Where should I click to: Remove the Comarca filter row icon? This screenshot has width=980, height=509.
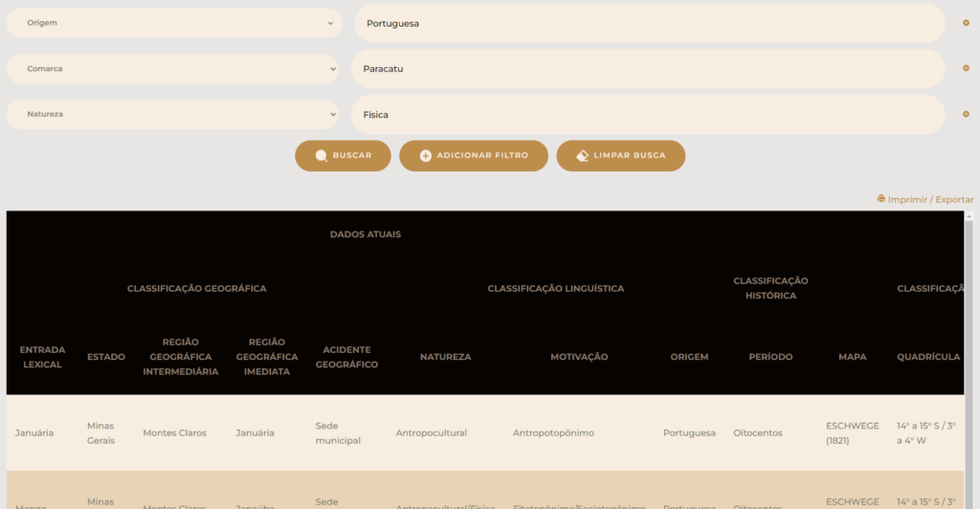(966, 69)
